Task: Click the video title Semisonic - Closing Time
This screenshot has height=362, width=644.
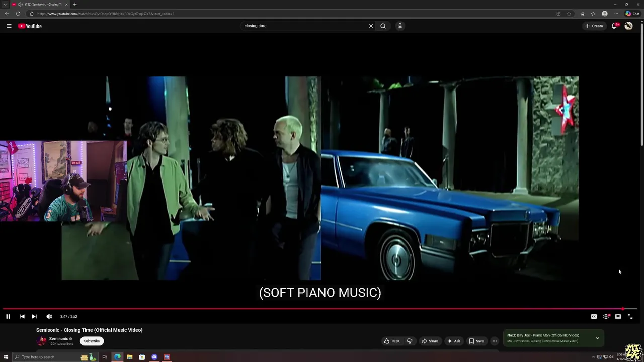Action: 90,330
